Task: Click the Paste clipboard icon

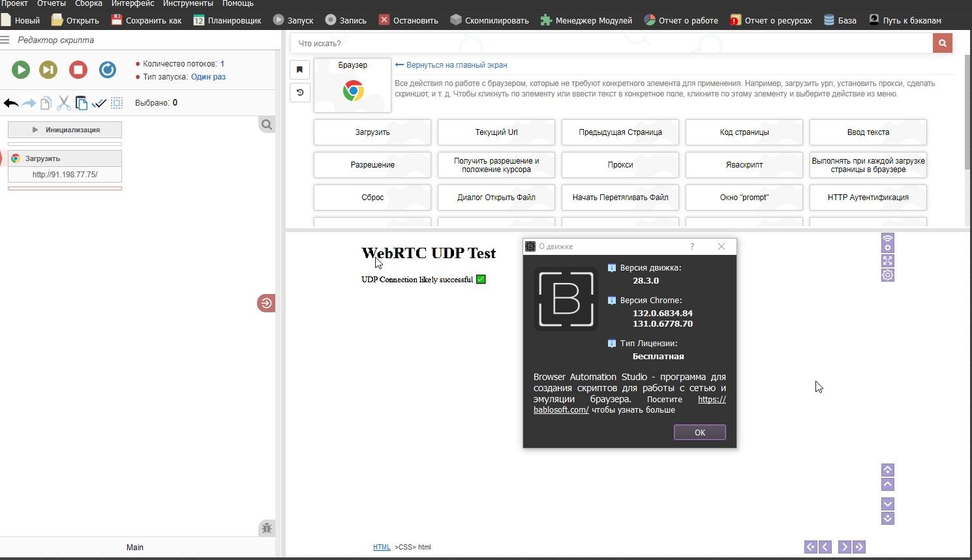Action: [x=82, y=103]
